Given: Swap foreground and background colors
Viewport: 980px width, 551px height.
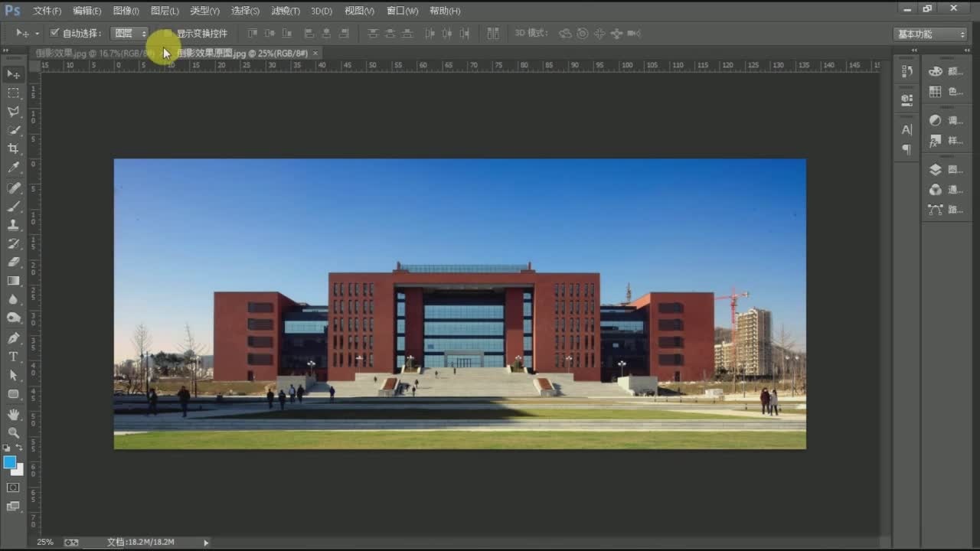Looking at the screenshot, I should (20, 448).
